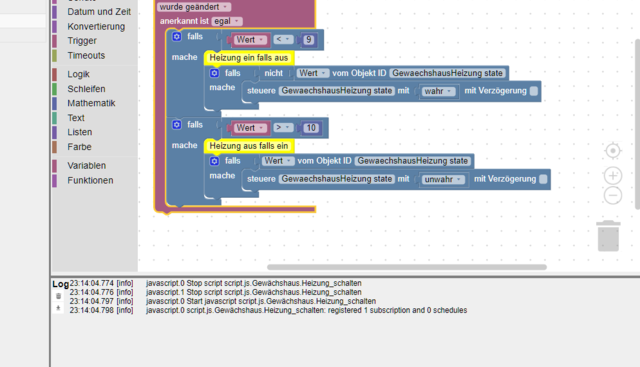Open Variablen toolbox category

pos(87,166)
